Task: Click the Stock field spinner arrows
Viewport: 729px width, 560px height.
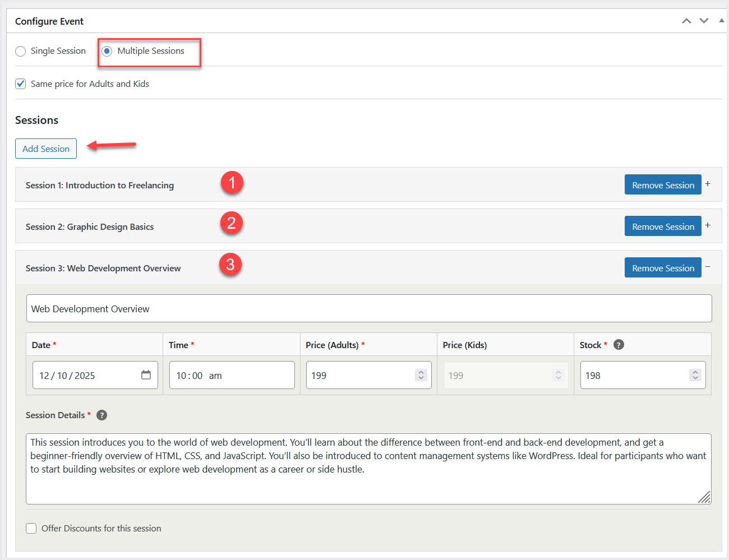Action: (x=695, y=375)
